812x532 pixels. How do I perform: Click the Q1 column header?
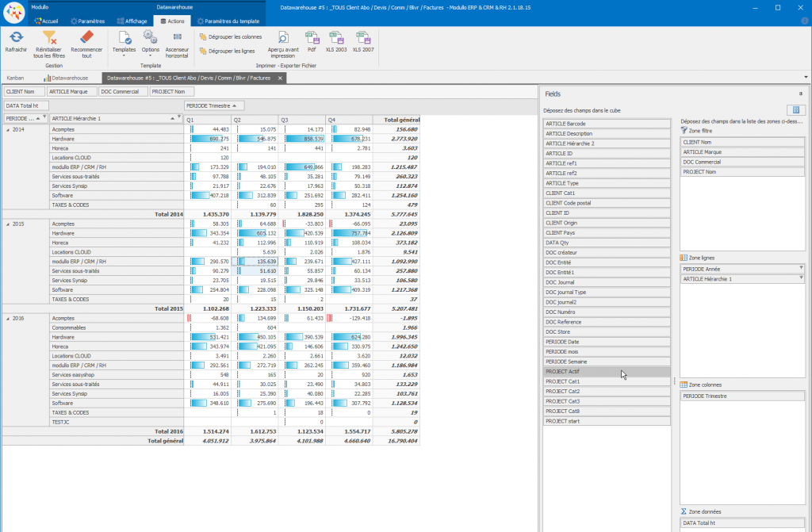click(x=208, y=120)
